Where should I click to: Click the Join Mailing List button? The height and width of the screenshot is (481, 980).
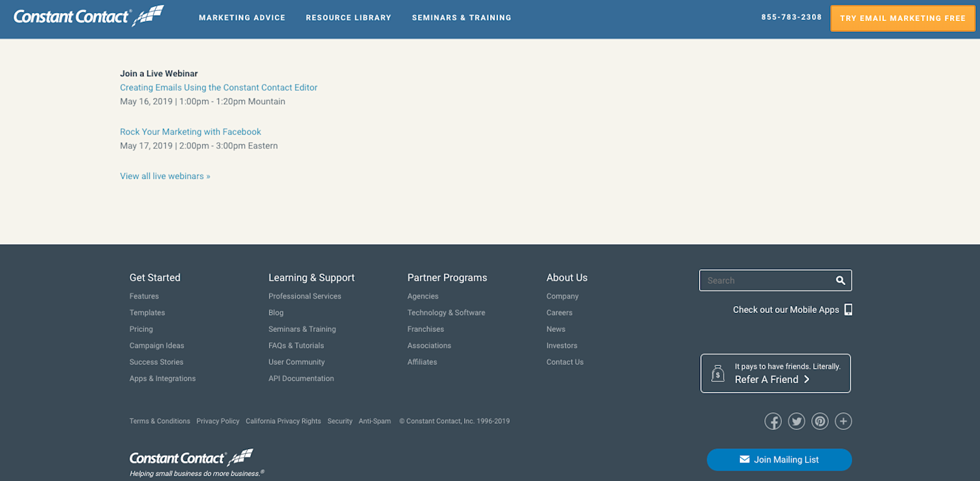point(779,460)
